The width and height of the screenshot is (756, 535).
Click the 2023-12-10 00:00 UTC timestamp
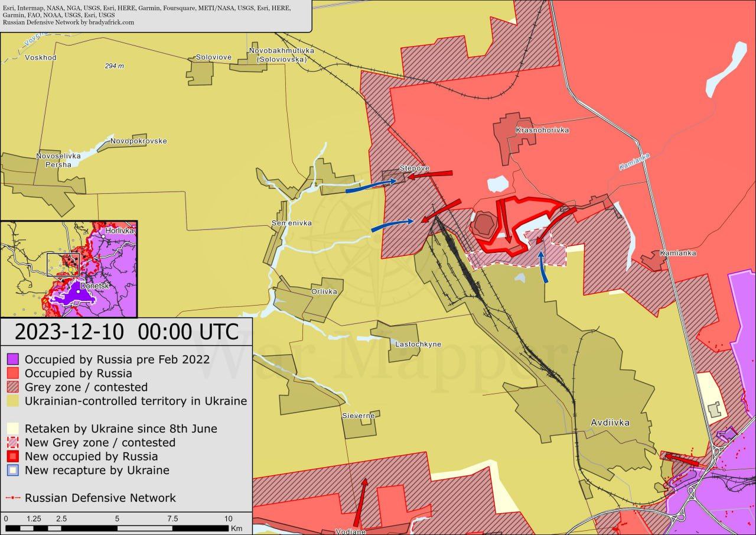[x=126, y=332]
